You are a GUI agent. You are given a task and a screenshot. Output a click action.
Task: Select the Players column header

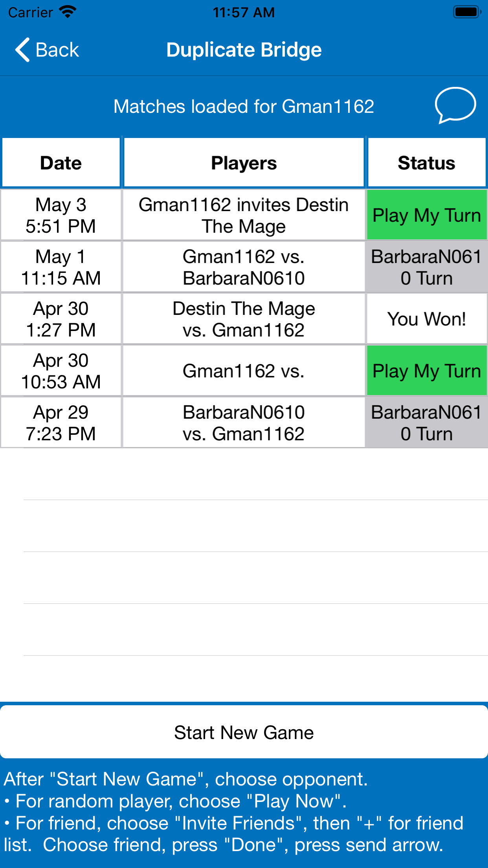(244, 163)
